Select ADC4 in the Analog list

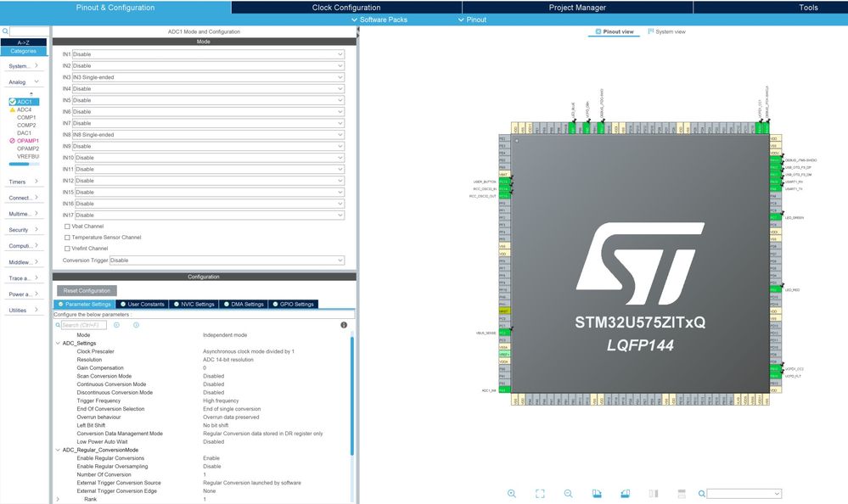[x=25, y=109]
